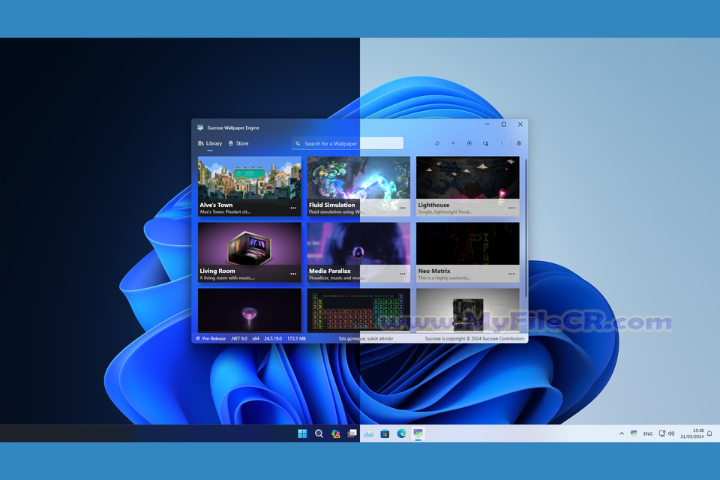Switch to the Store tab
This screenshot has width=720, height=480.
(x=238, y=143)
